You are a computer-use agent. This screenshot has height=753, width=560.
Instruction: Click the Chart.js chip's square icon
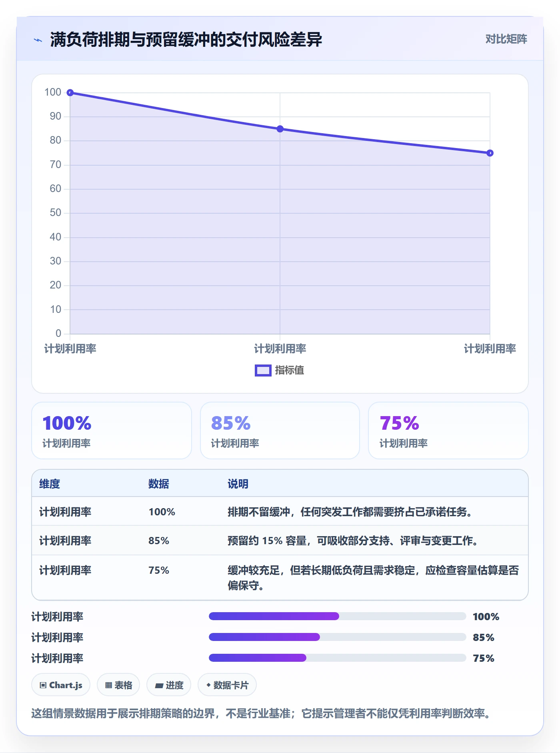pyautogui.click(x=43, y=685)
